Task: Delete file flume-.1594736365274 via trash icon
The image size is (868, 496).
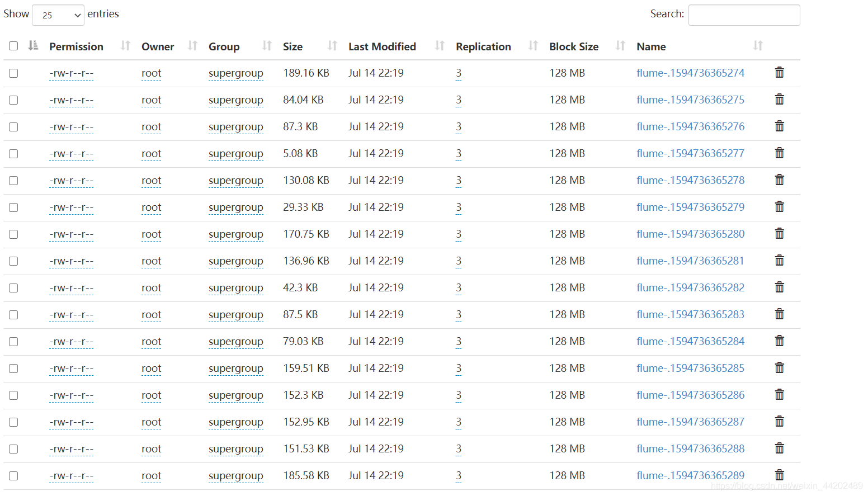Action: 779,72
